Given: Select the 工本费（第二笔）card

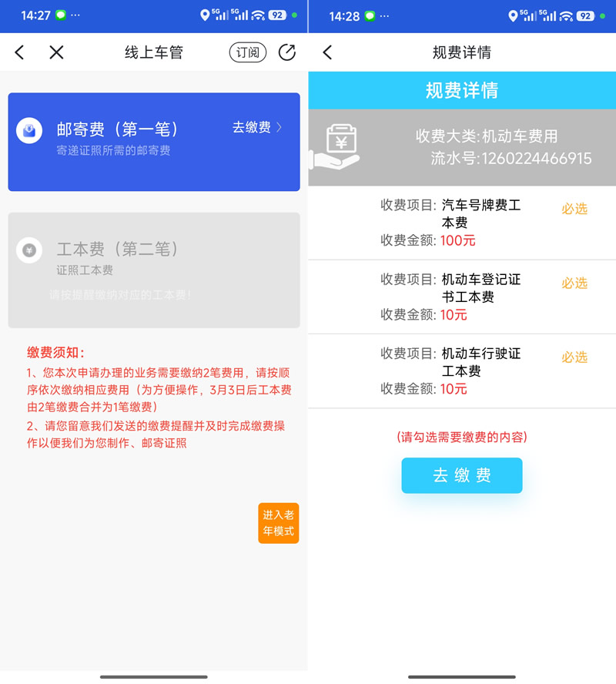Looking at the screenshot, I should pos(154,270).
